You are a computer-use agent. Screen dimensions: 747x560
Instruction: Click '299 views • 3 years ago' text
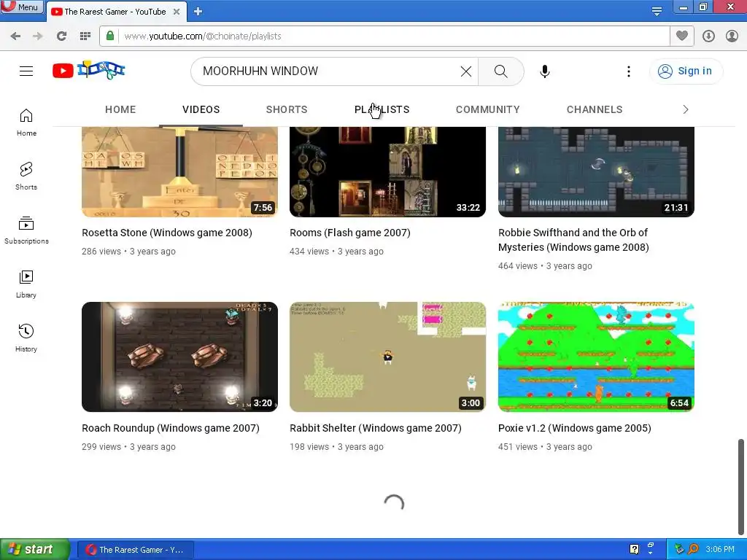[x=128, y=447]
